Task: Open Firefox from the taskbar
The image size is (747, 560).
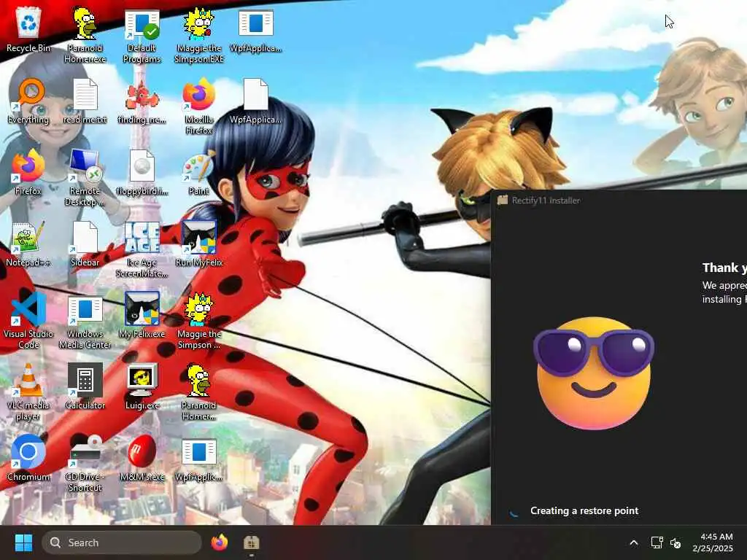Action: tap(219, 542)
